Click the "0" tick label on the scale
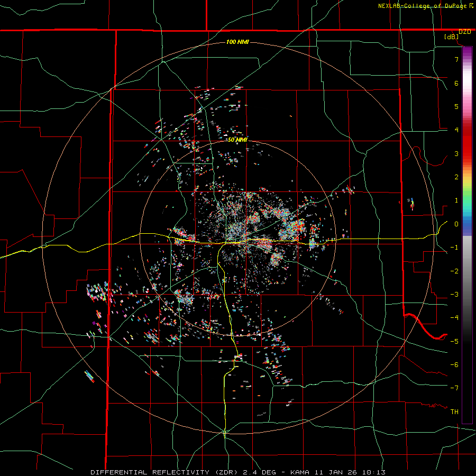 click(456, 224)
